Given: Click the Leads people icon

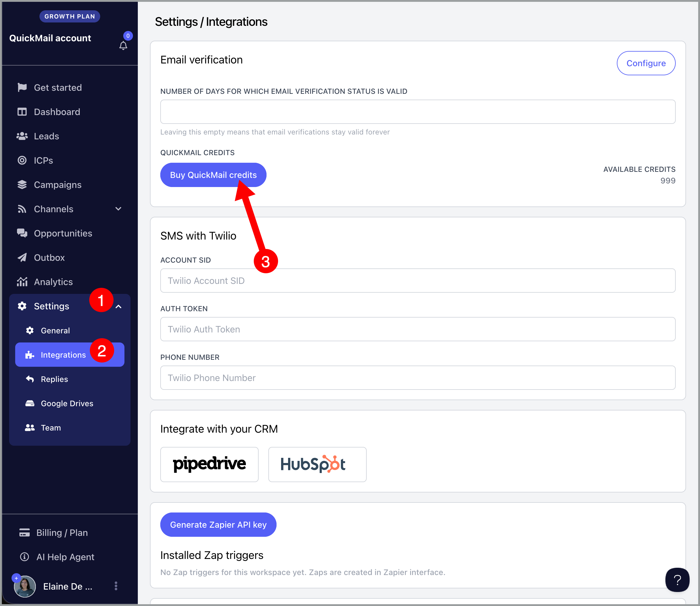Looking at the screenshot, I should click(22, 136).
